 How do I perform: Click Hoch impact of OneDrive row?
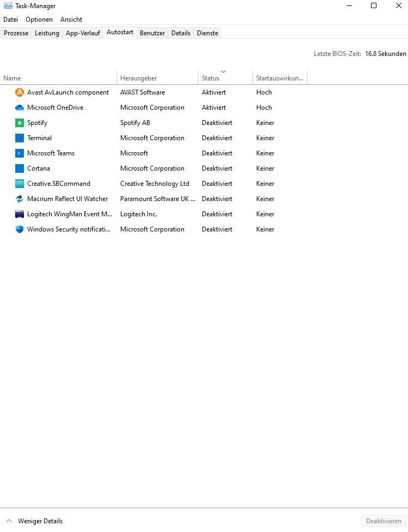264,108
